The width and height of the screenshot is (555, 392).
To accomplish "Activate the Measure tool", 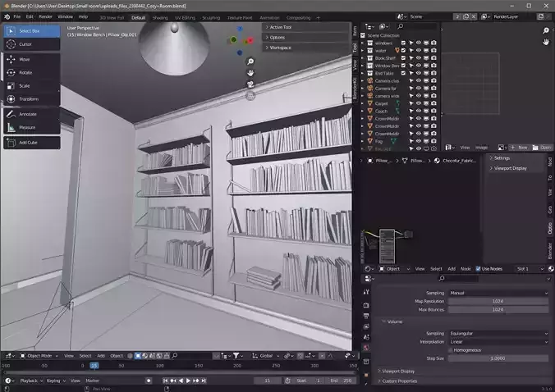I will 32,127.
